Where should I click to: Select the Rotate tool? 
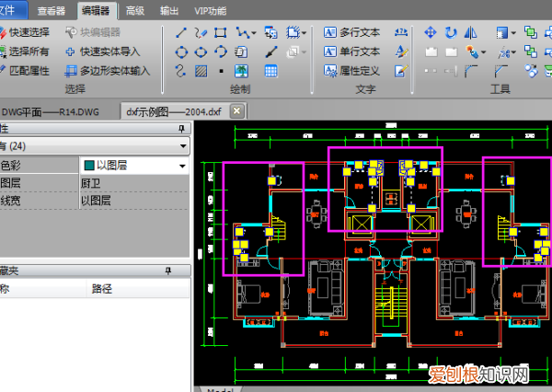[451, 33]
